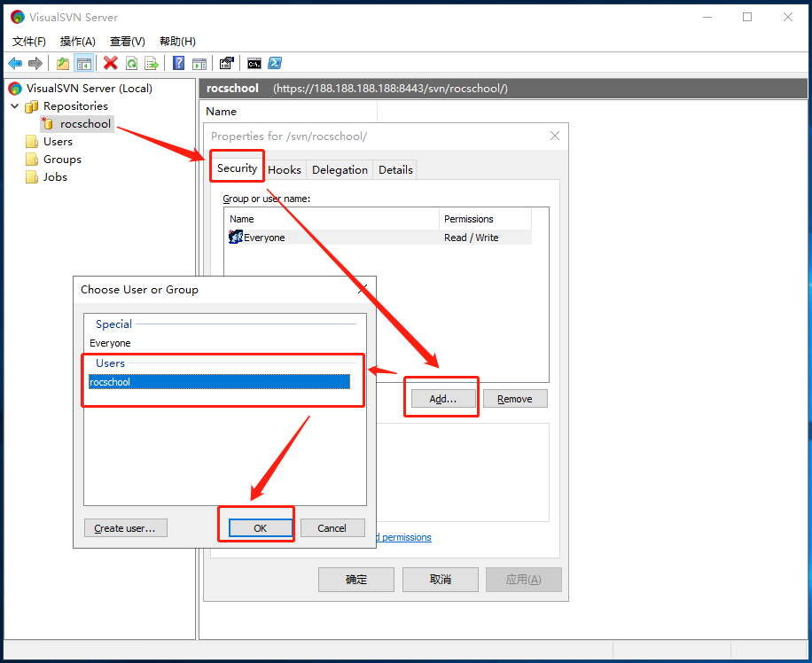
Task: Switch to the Hooks tab
Action: (x=285, y=170)
